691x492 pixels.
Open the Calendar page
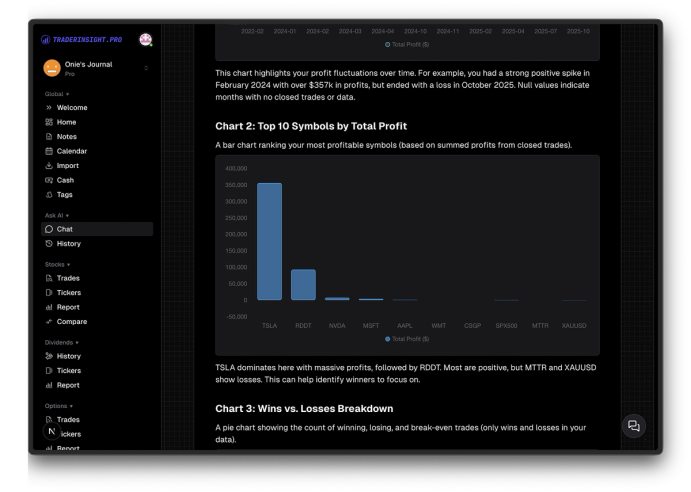[x=72, y=151]
